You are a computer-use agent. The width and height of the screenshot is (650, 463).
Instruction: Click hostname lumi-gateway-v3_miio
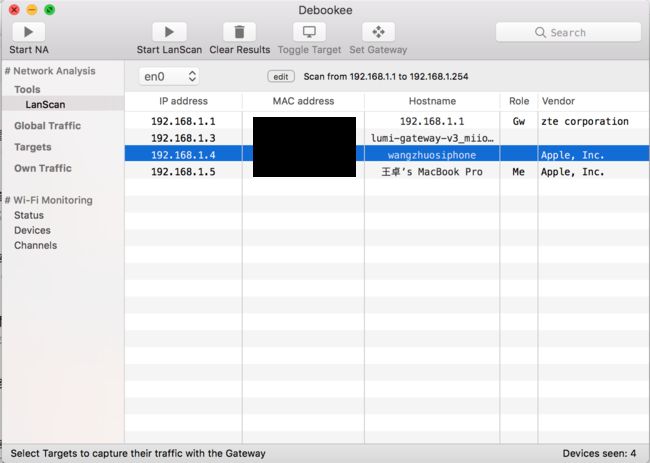click(x=432, y=138)
